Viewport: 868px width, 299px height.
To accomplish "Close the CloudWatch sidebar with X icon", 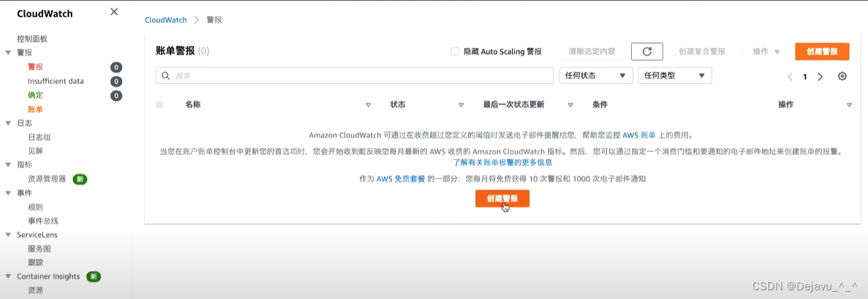I will coord(114,12).
